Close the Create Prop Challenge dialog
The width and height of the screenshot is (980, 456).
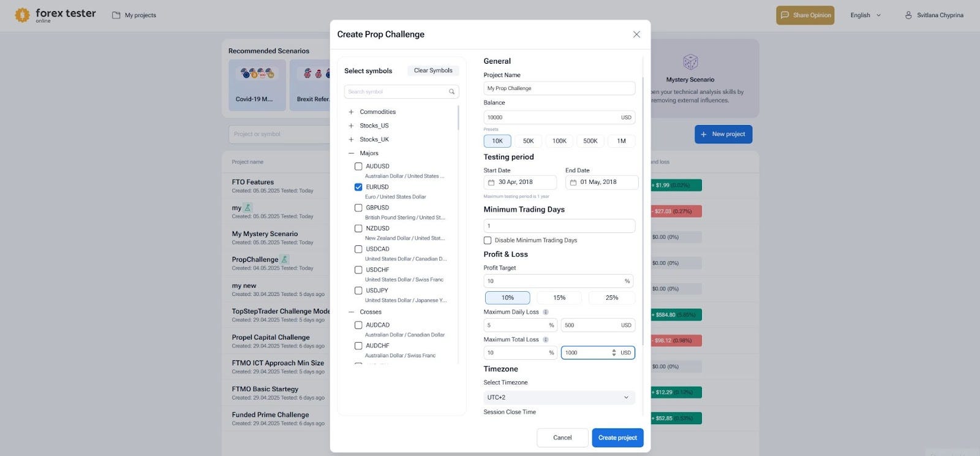[x=636, y=34]
